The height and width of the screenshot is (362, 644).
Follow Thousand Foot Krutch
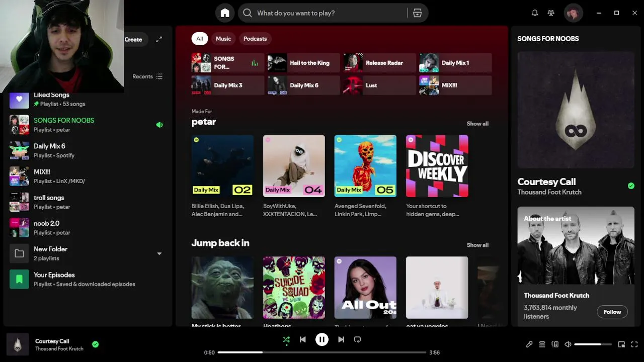pyautogui.click(x=612, y=312)
